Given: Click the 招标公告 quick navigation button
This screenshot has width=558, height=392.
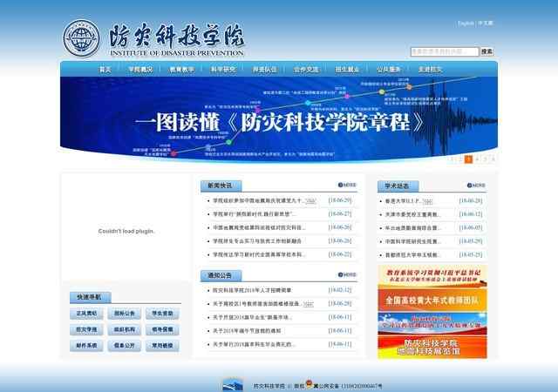Looking at the screenshot, I should 124,314.
